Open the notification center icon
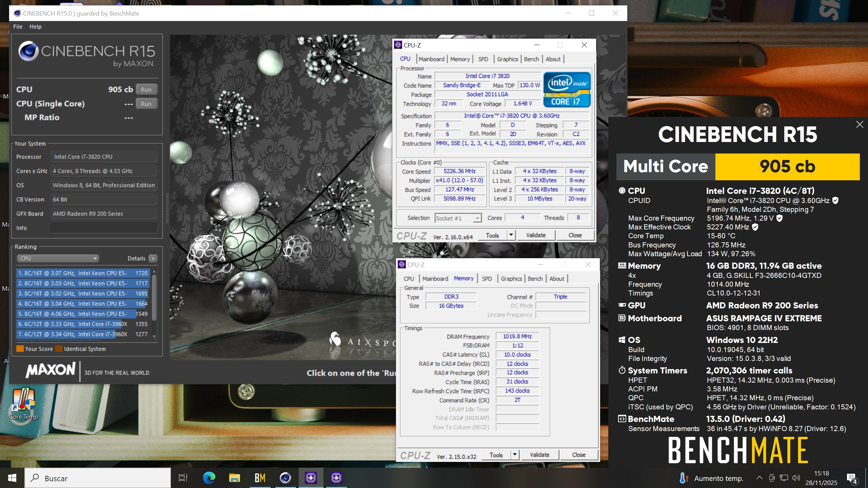This screenshot has height=488, width=868. (851, 478)
